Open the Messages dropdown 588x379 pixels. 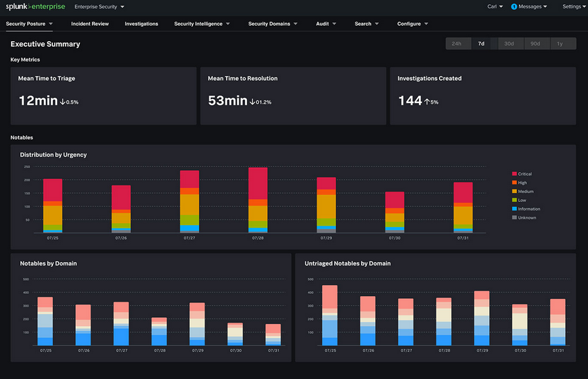tap(532, 6)
